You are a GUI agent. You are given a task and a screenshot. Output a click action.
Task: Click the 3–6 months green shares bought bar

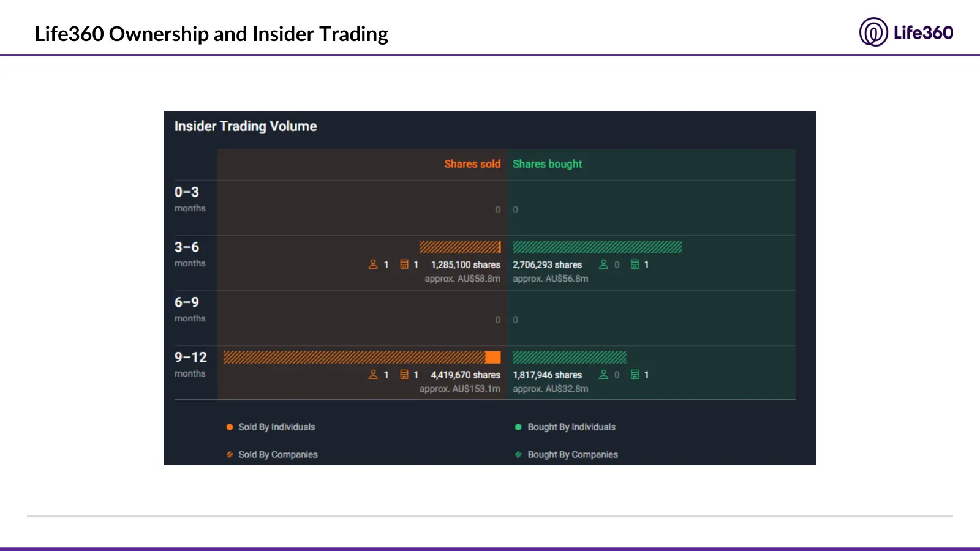[x=597, y=247]
